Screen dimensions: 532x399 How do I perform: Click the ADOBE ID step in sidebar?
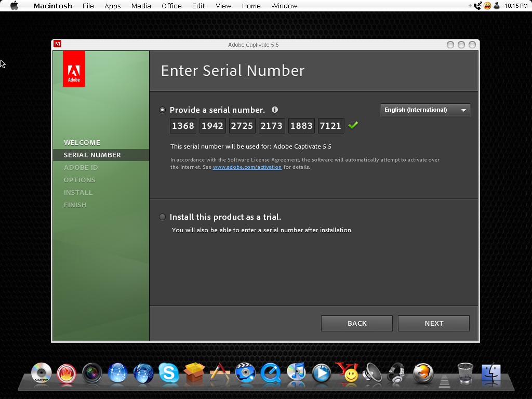81,168
